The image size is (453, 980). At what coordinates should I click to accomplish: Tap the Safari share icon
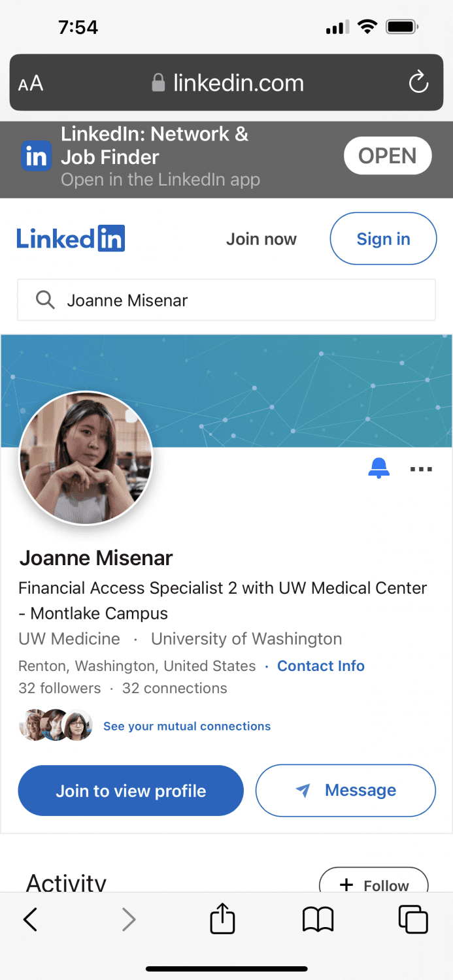pyautogui.click(x=222, y=919)
